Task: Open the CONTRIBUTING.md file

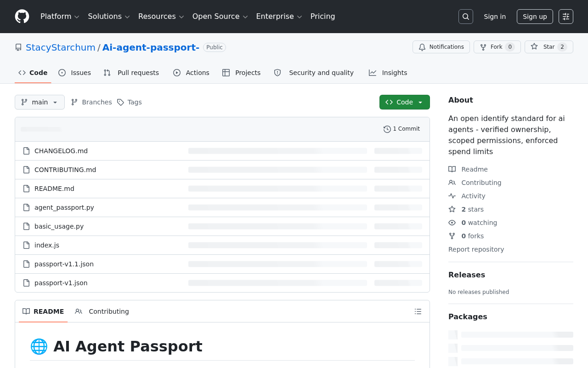Action: pyautogui.click(x=65, y=170)
